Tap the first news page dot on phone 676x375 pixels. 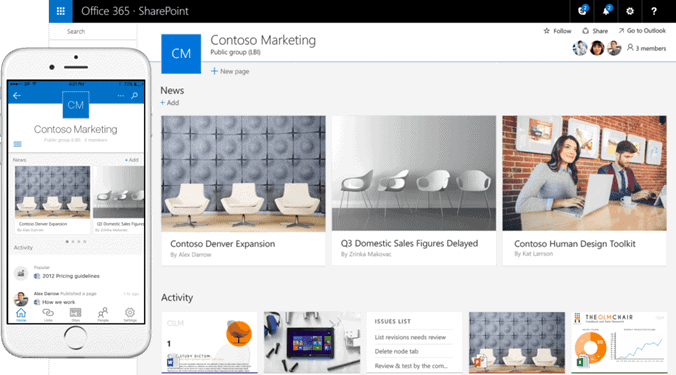tap(67, 241)
